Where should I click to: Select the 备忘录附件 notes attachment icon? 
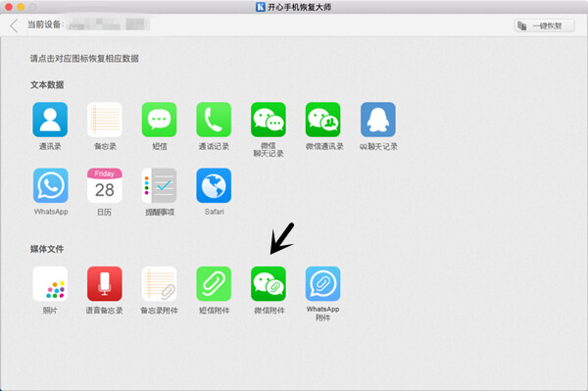[x=159, y=284]
